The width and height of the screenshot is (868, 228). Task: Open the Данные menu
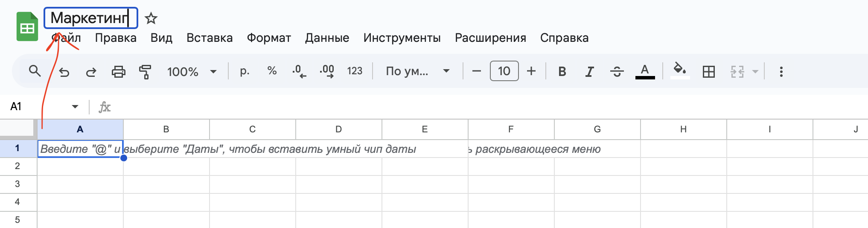coord(327,38)
